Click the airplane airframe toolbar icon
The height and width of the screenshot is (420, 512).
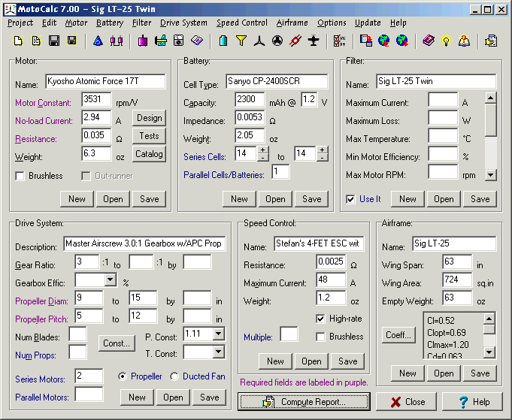[x=314, y=41]
